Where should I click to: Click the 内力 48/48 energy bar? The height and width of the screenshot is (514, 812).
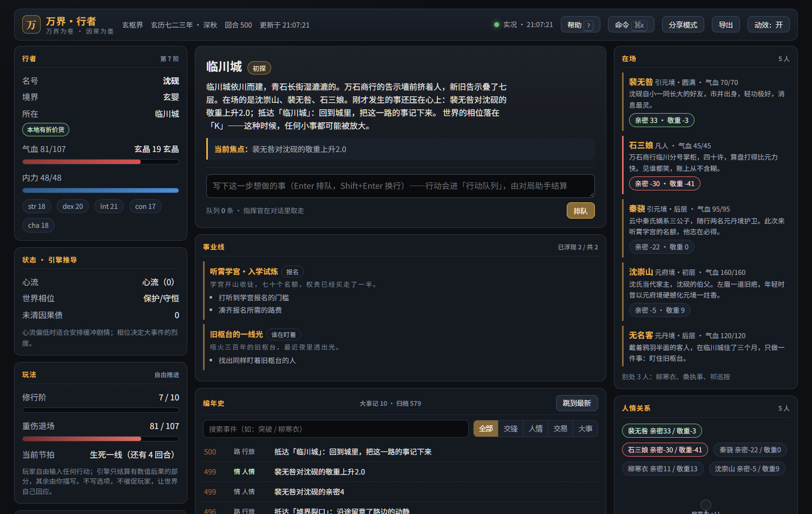tap(101, 190)
